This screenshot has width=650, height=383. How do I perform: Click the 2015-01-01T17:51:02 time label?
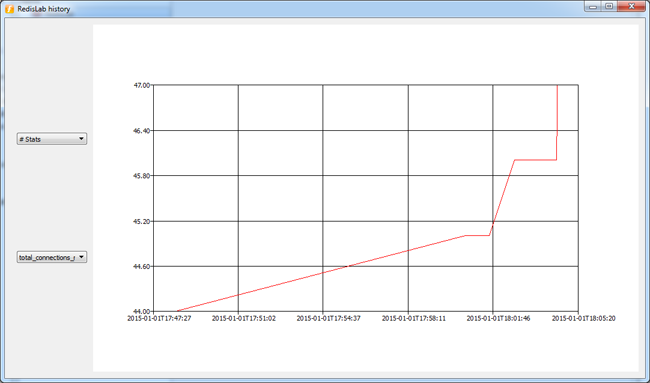pos(244,319)
